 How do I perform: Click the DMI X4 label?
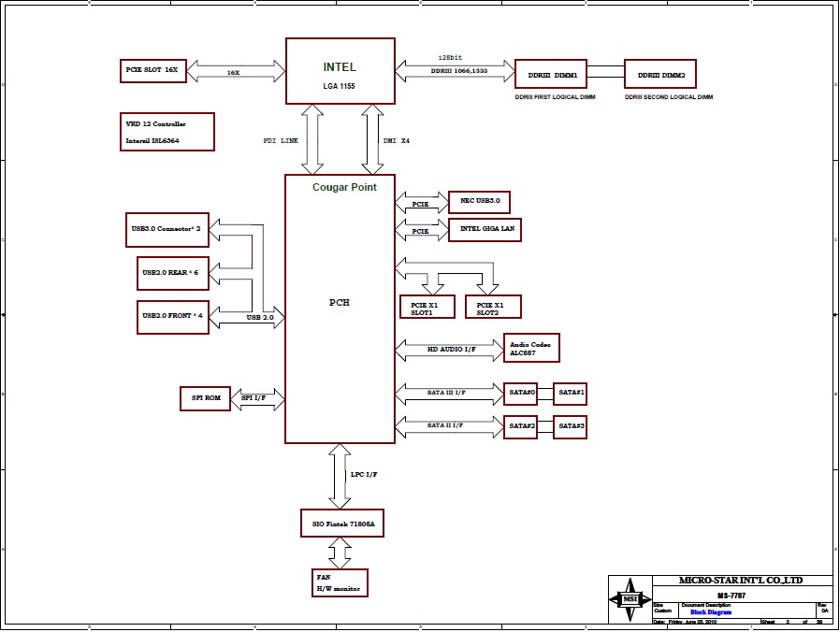pos(397,141)
